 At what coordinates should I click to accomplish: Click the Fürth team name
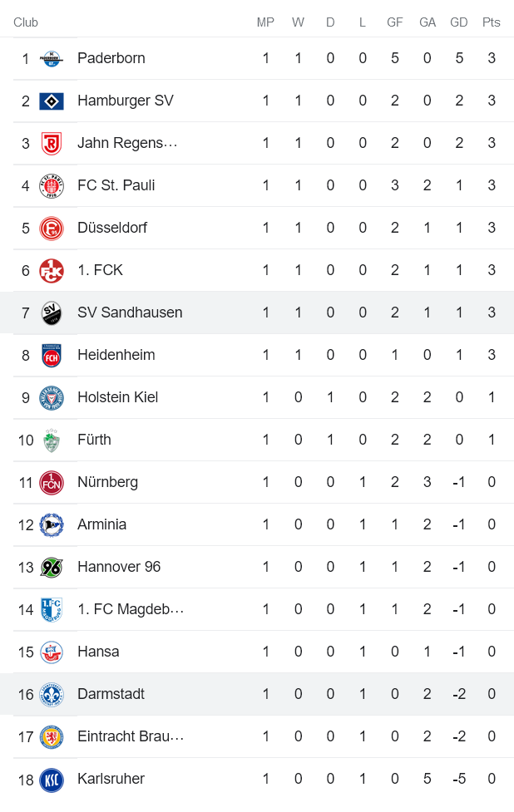click(94, 440)
